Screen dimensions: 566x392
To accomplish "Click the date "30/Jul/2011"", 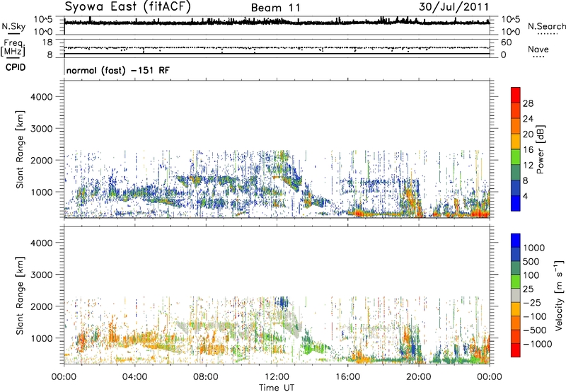I will click(454, 7).
